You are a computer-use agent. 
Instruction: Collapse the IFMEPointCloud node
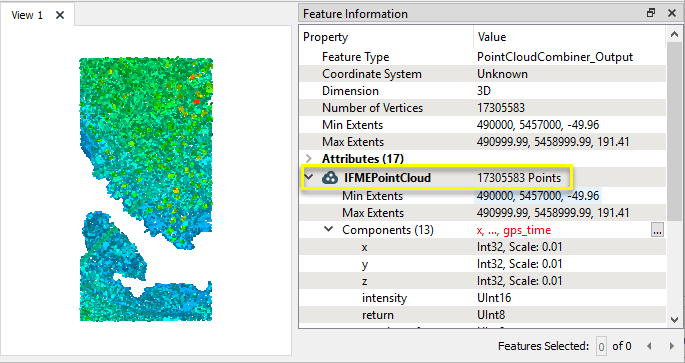tap(309, 178)
